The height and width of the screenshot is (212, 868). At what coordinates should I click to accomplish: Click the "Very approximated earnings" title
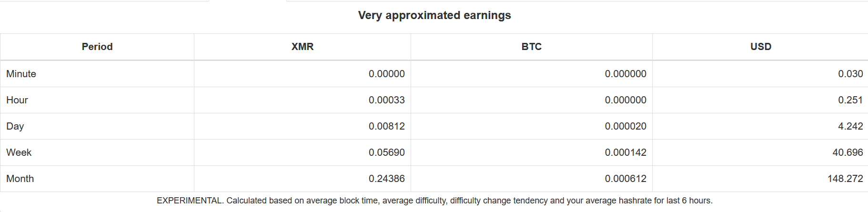[x=434, y=15]
